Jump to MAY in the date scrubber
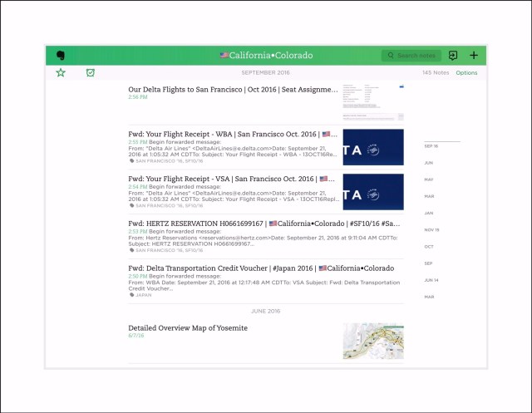 [x=429, y=179]
